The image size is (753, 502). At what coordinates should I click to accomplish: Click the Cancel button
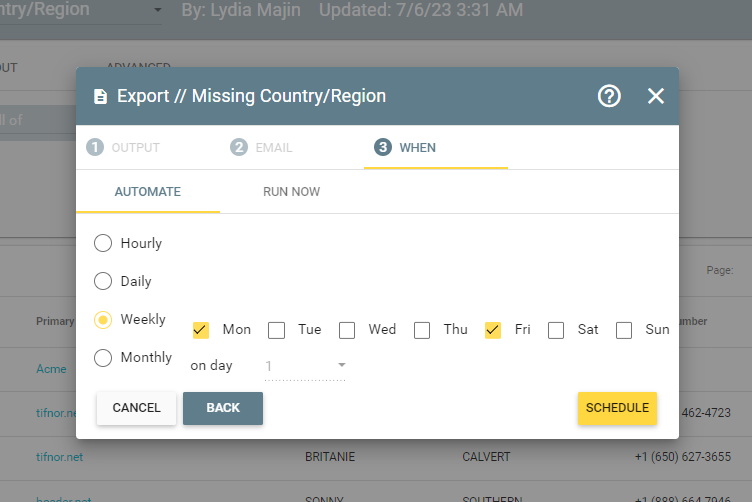(136, 408)
